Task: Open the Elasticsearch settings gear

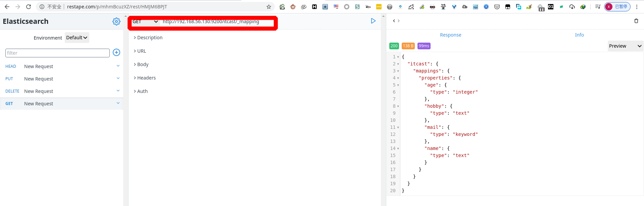Action: pyautogui.click(x=116, y=21)
